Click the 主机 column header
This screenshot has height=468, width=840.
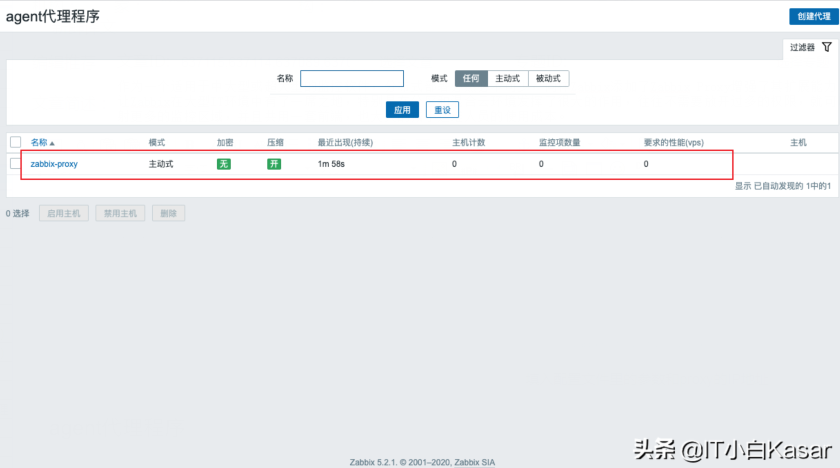point(798,142)
